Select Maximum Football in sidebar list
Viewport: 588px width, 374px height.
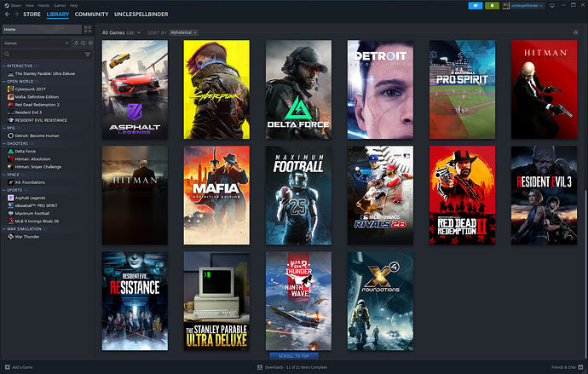(28, 213)
